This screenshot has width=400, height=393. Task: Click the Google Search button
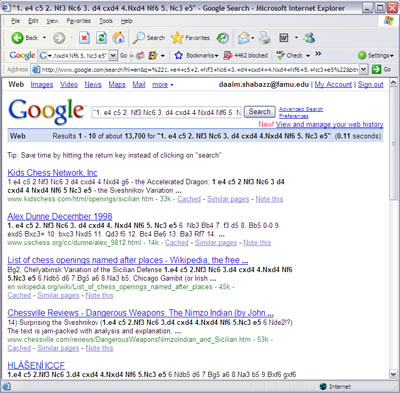click(x=260, y=112)
